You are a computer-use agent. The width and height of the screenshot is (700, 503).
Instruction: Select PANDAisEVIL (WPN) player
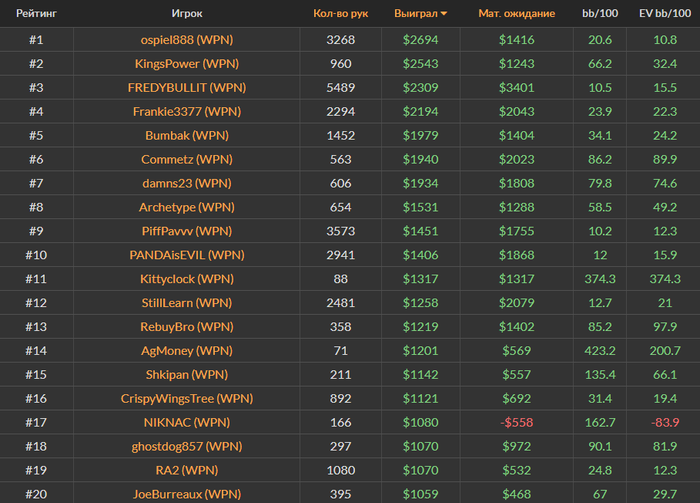pyautogui.click(x=186, y=255)
